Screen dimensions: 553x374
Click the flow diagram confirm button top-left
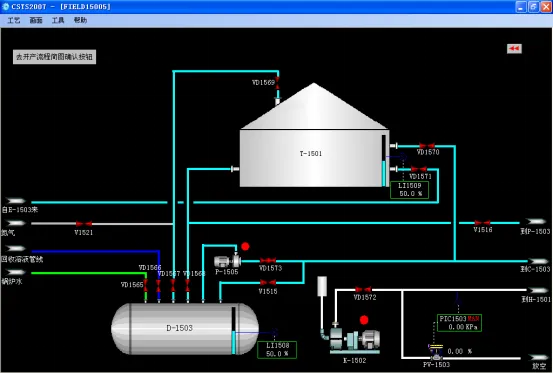(54, 57)
